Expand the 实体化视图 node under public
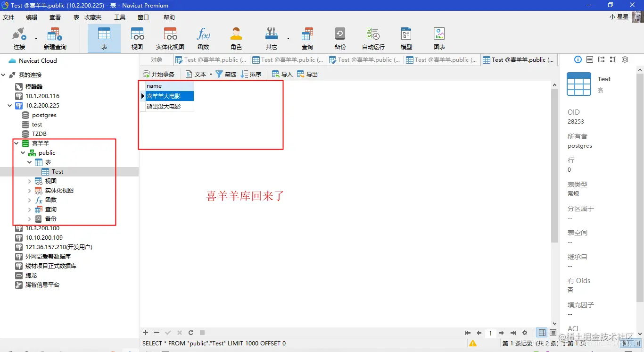644x352 pixels. 29,190
